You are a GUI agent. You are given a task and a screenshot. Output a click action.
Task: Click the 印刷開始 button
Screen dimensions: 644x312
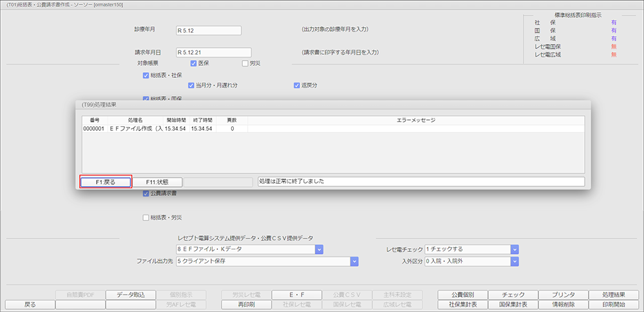(614, 305)
